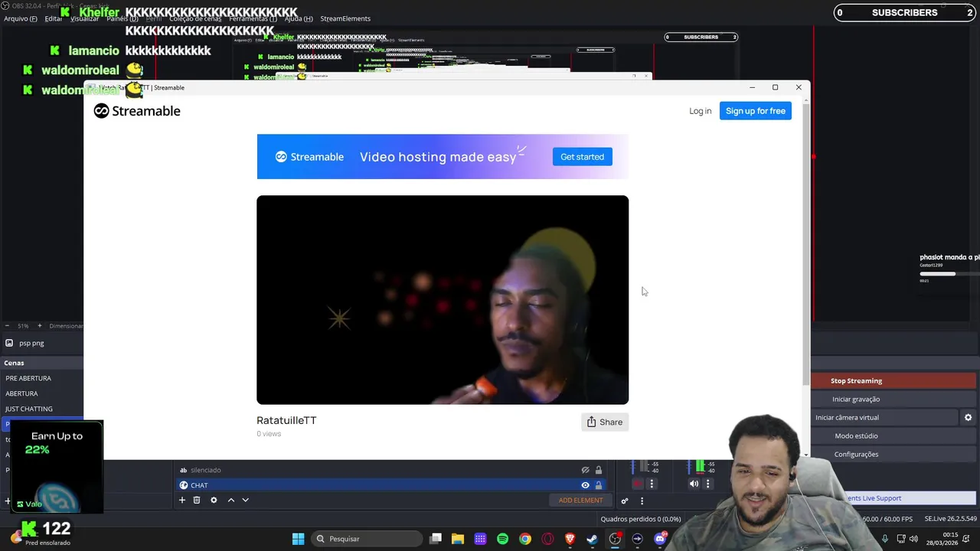This screenshot has height=551, width=980.
Task: Open Steam from the taskbar
Action: 592,539
